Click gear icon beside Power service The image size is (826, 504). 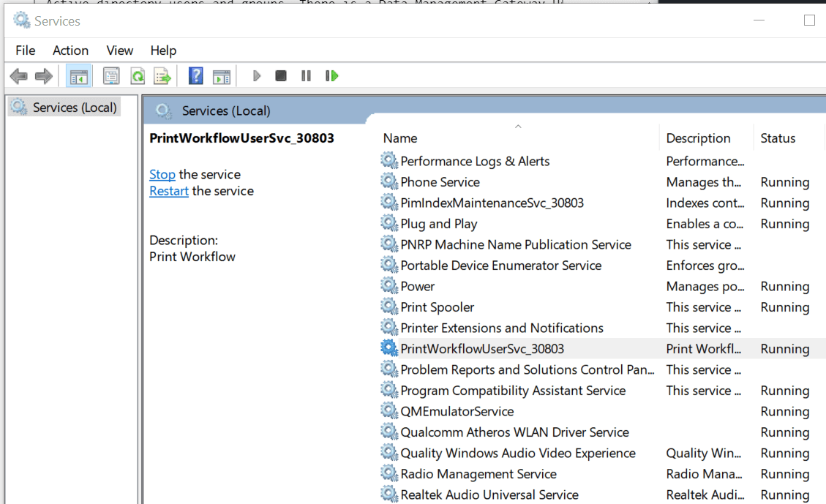[389, 285]
